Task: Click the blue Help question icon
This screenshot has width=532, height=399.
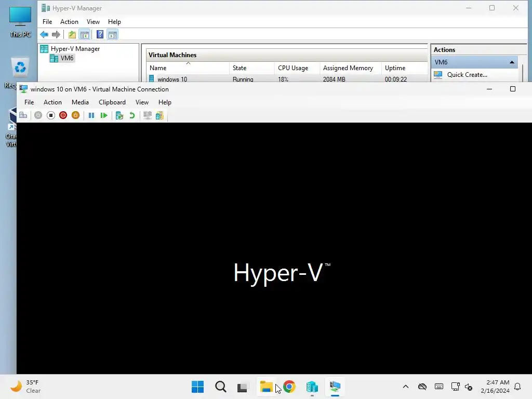Action: click(100, 34)
